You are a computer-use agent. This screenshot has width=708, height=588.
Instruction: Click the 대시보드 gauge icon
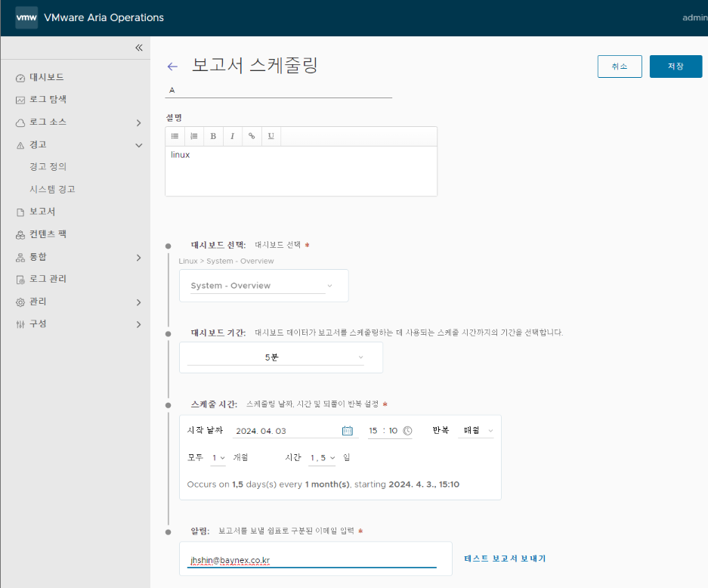click(20, 78)
